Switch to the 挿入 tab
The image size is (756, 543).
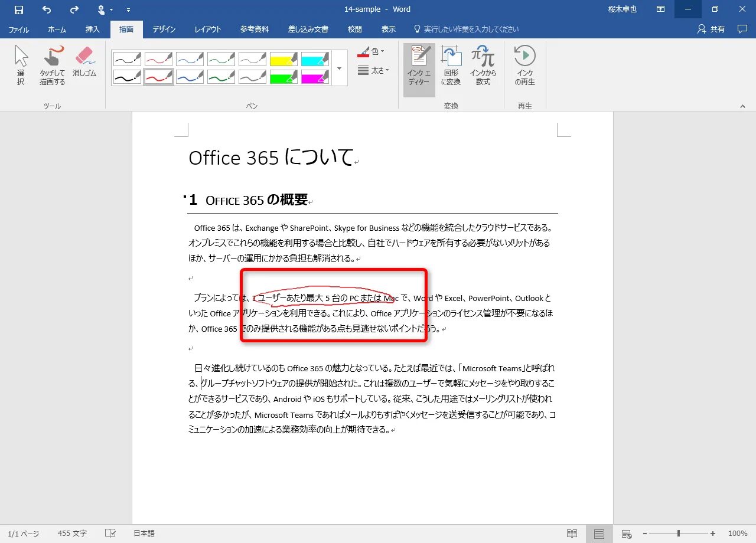(x=93, y=29)
